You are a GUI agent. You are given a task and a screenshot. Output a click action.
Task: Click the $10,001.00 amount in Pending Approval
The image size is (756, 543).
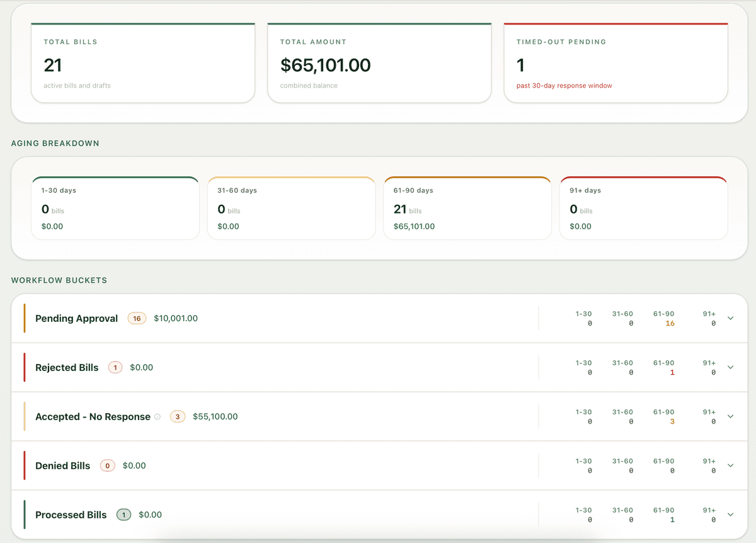(x=176, y=319)
